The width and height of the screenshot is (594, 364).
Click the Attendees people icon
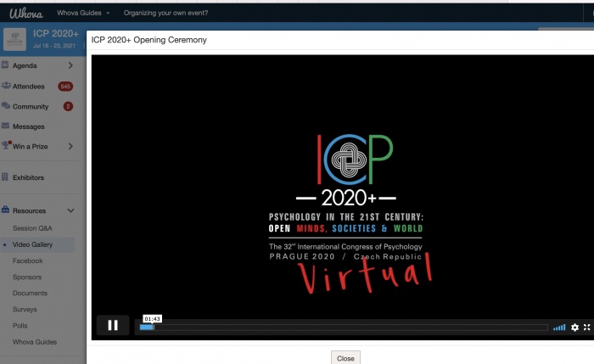click(6, 85)
